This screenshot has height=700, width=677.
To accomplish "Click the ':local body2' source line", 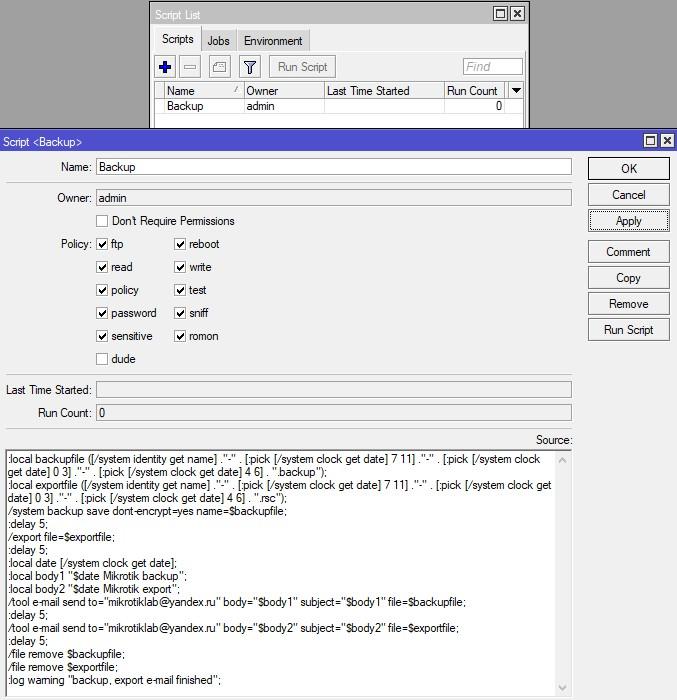I will pyautogui.click(x=94, y=589).
